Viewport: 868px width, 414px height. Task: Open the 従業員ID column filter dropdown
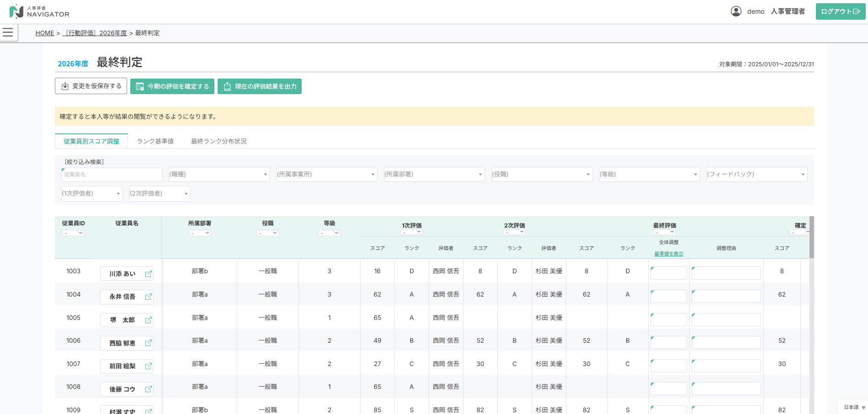point(73,233)
